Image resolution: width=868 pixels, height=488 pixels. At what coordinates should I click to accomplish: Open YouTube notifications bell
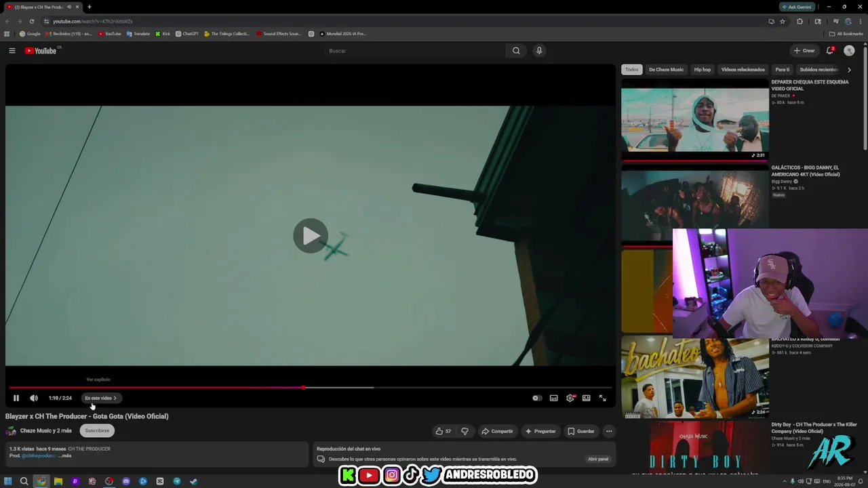pyautogui.click(x=829, y=51)
